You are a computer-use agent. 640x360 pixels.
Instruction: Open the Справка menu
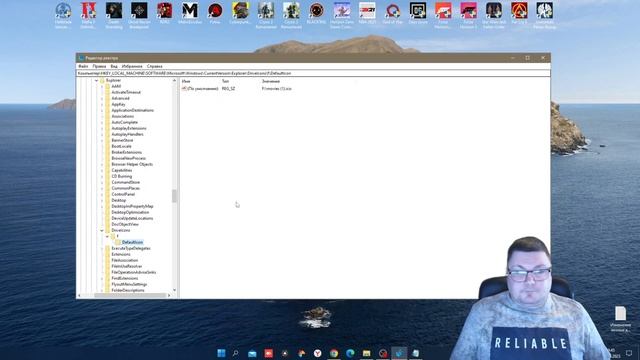pos(154,66)
